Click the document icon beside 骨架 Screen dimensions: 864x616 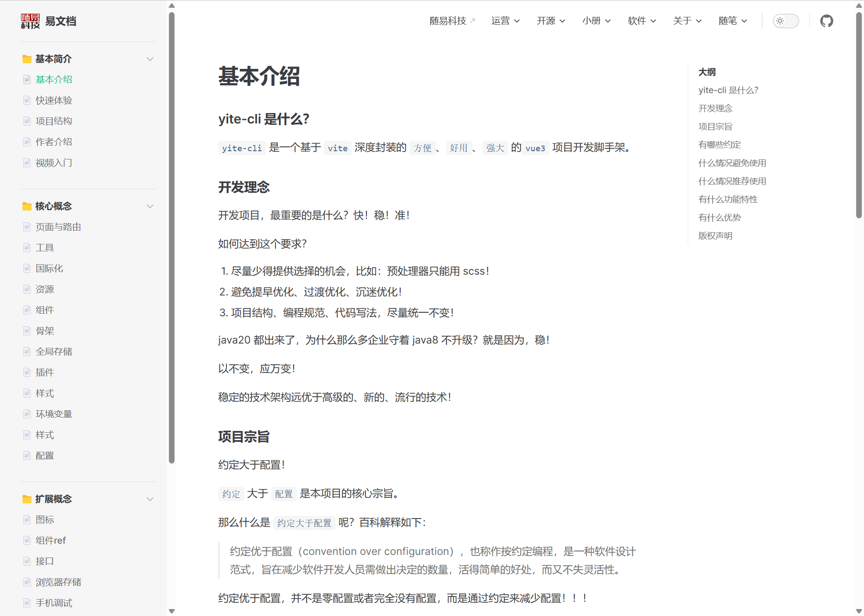[27, 331]
